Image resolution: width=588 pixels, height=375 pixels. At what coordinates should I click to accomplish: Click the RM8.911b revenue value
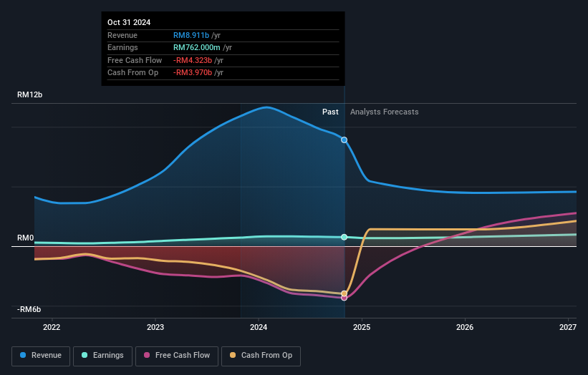coord(191,35)
